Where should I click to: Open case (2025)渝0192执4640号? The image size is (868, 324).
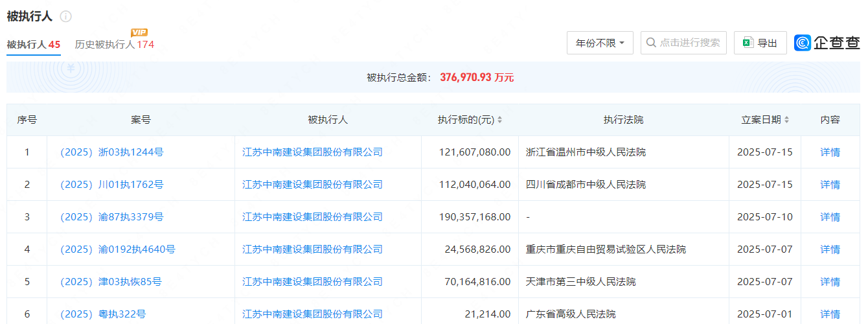click(x=117, y=249)
